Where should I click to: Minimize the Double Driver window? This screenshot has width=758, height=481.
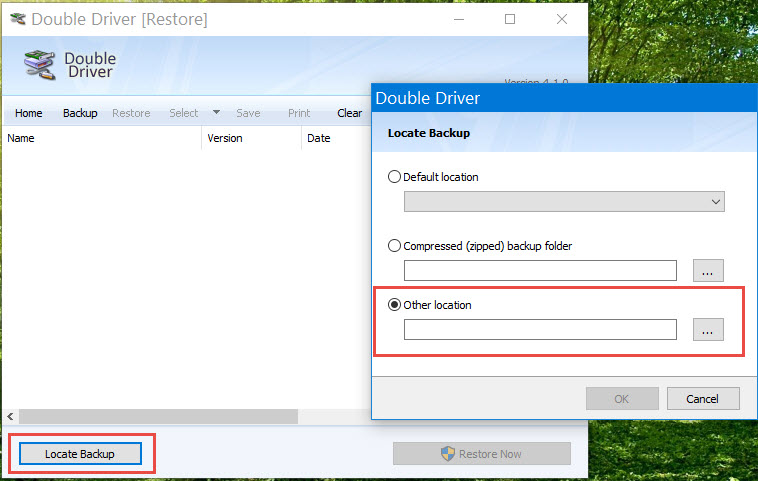459,19
